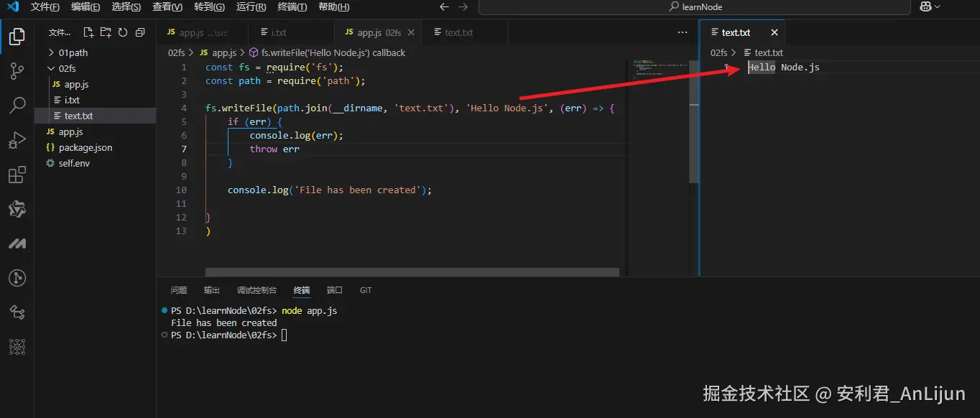Switch to the 输出 panel tab
The width and height of the screenshot is (980, 418).
[212, 290]
